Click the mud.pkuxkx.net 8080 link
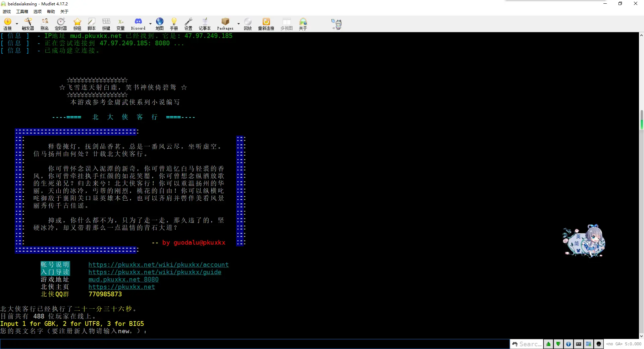This screenshot has height=349, width=644. coord(123,280)
